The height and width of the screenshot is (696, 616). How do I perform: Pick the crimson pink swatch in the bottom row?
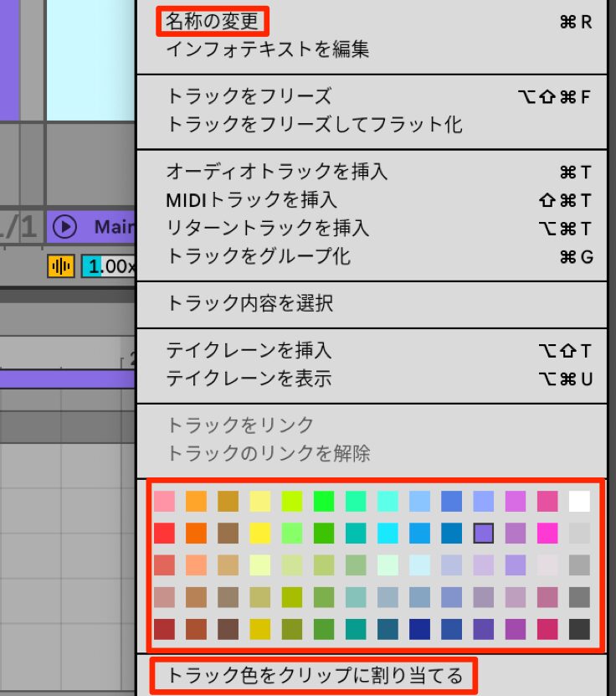pyautogui.click(x=547, y=629)
